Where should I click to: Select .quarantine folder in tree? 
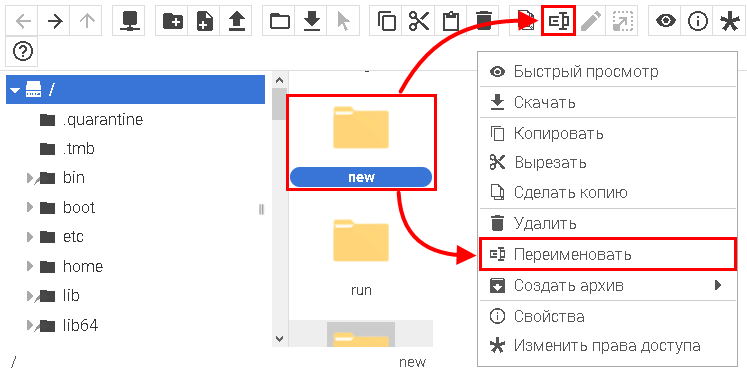pyautogui.click(x=135, y=119)
